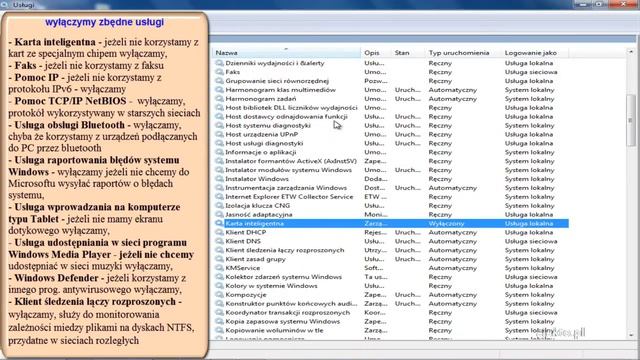Select Instalator modułów systemu Windows name

pyautogui.click(x=289, y=170)
